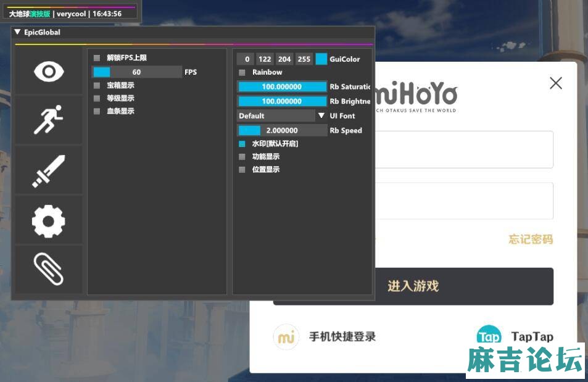Click the GuiColor green value field showing 122
The width and height of the screenshot is (588, 382).
tap(264, 59)
